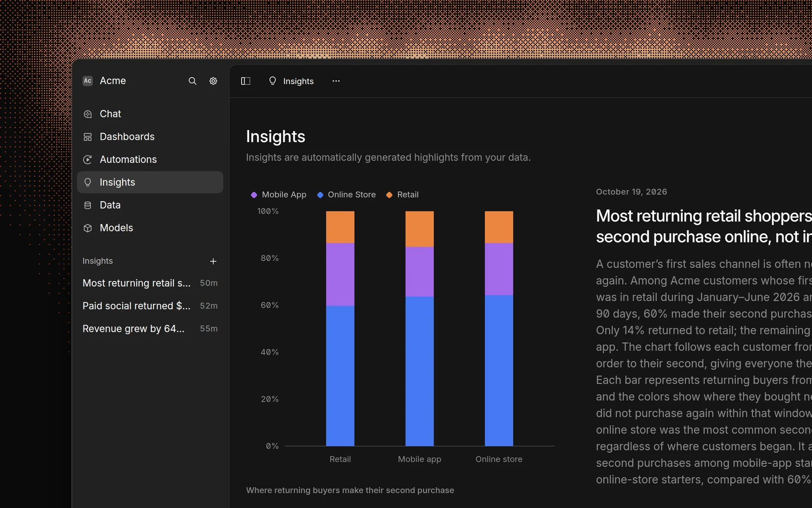Screen dimensions: 812x508
Task: Go to Dashboards
Action: pos(150,137)
